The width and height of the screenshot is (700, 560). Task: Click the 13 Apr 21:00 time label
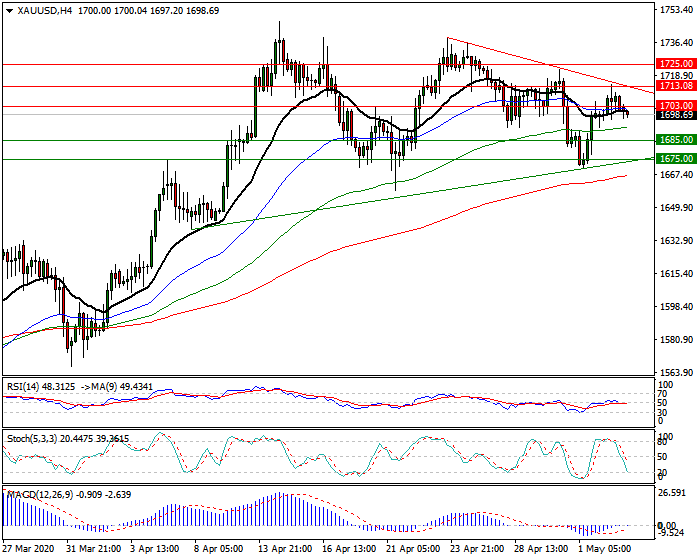[x=286, y=548]
